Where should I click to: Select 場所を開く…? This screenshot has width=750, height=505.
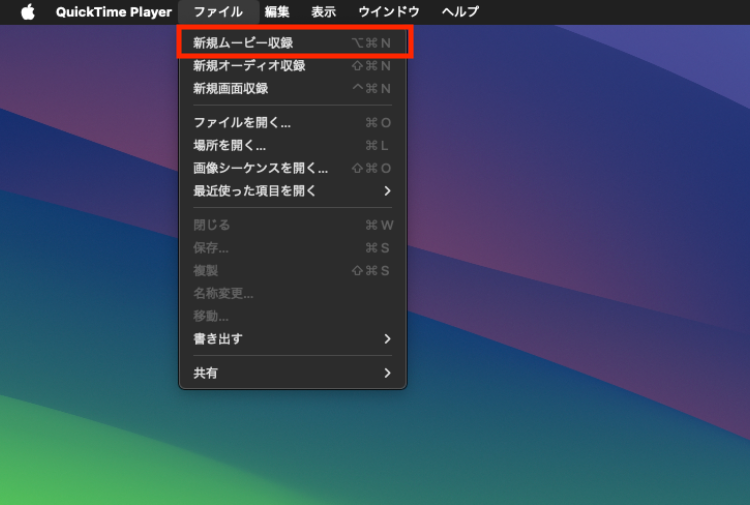click(x=293, y=145)
